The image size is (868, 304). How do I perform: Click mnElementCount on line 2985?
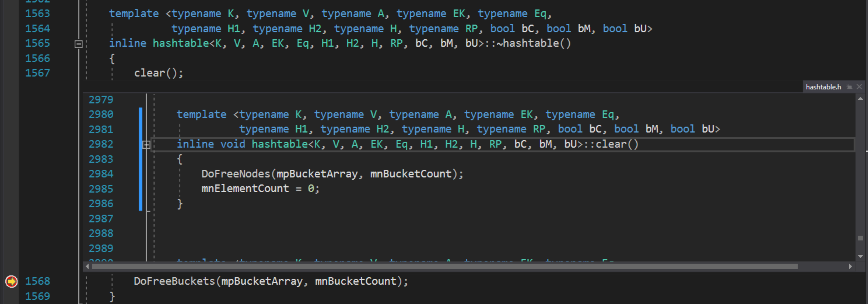245,189
